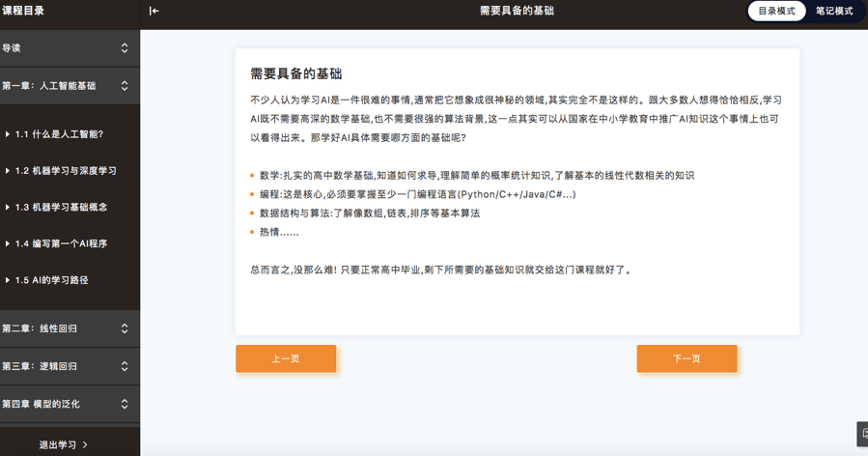
Task: Click 退出学习 to exit the course
Action: point(57,445)
